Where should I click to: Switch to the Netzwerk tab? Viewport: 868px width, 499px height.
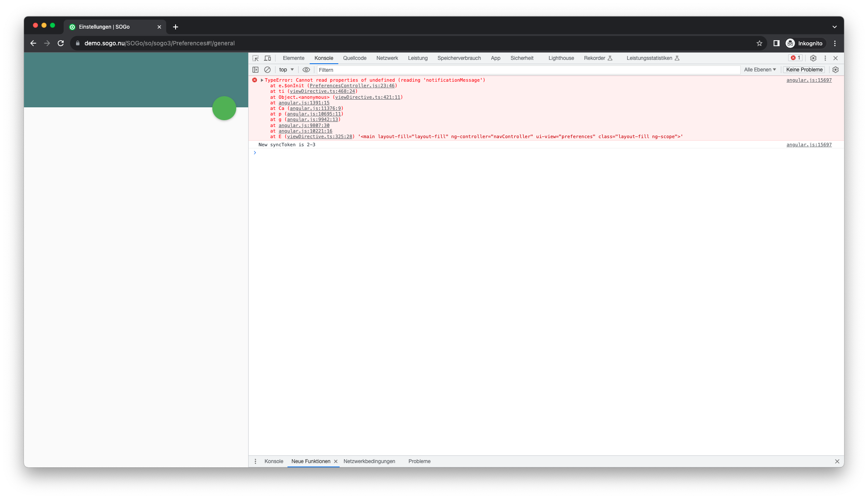pyautogui.click(x=387, y=58)
